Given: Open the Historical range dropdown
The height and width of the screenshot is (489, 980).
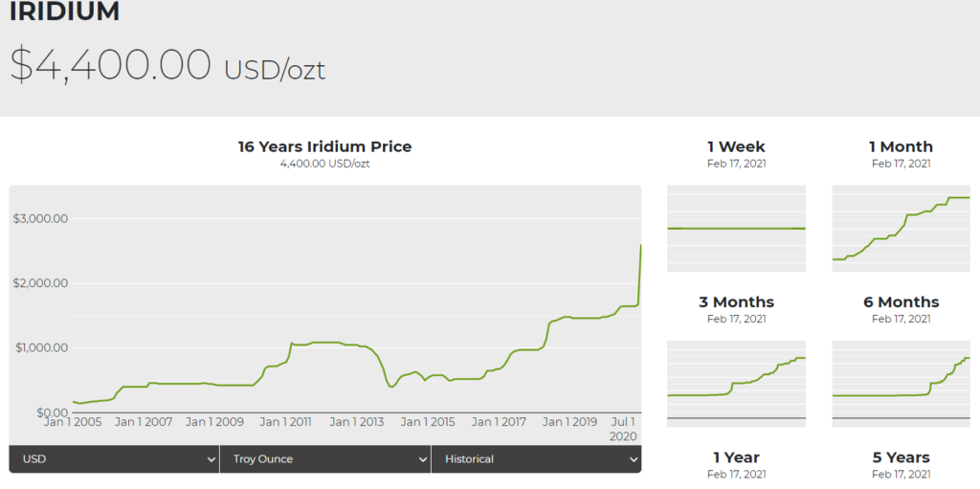Looking at the screenshot, I should coord(536,459).
